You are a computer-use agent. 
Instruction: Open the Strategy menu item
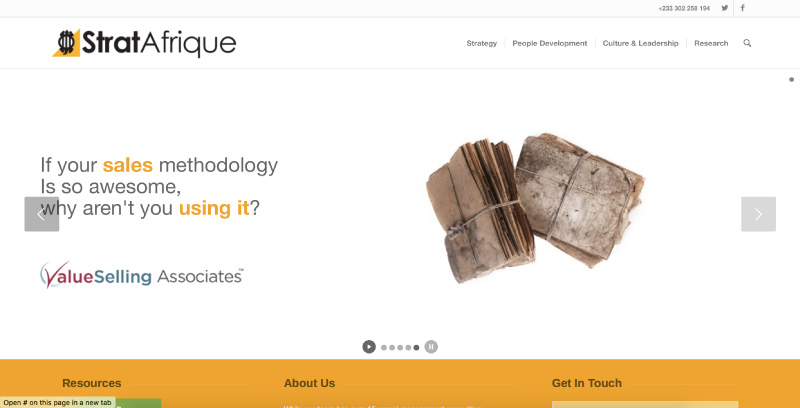482,43
